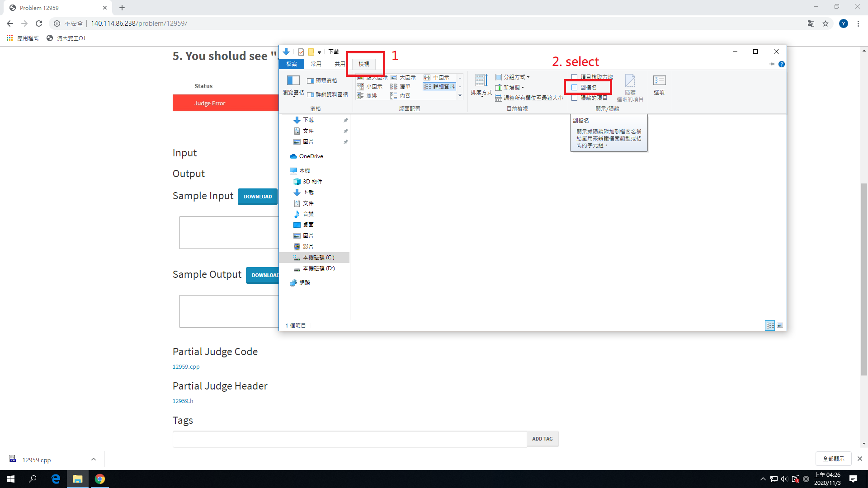Click the blue help question mark icon
Image resolution: width=868 pixels, height=488 pixels.
click(782, 64)
